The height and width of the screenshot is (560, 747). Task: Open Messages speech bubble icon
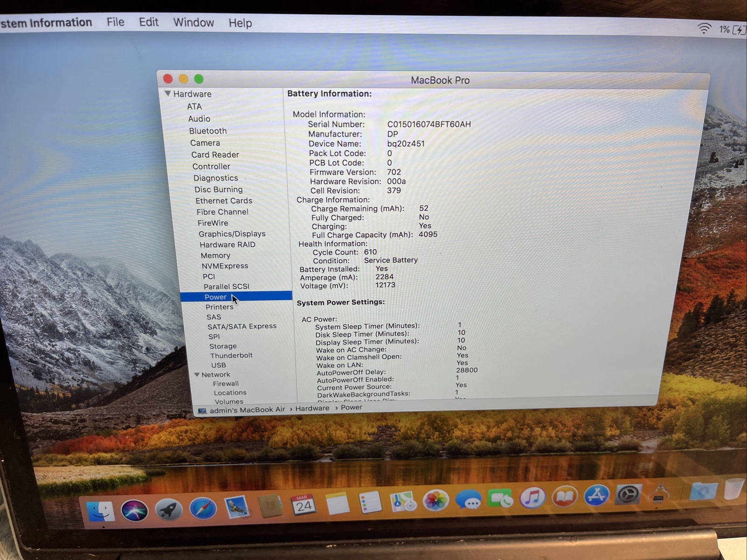pyautogui.click(x=468, y=500)
